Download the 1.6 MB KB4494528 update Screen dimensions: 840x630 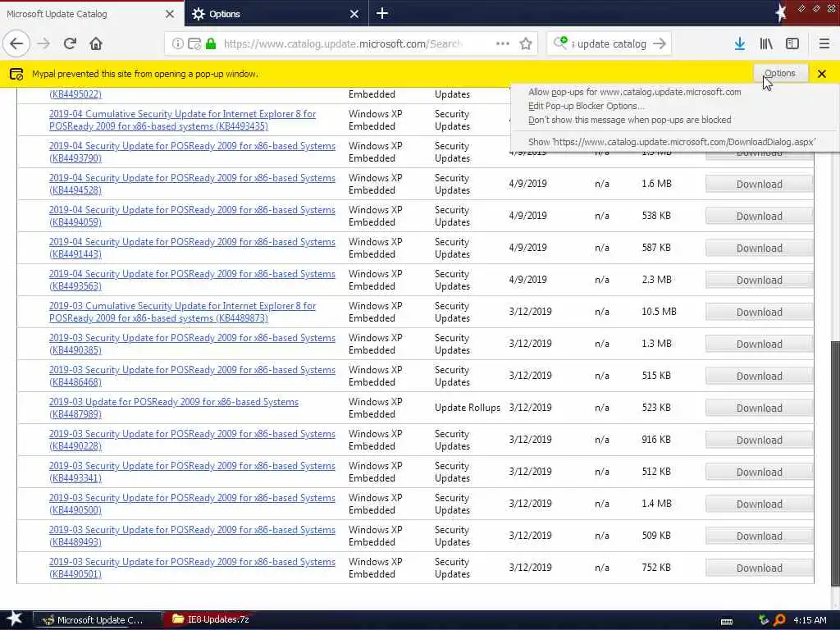coord(759,184)
